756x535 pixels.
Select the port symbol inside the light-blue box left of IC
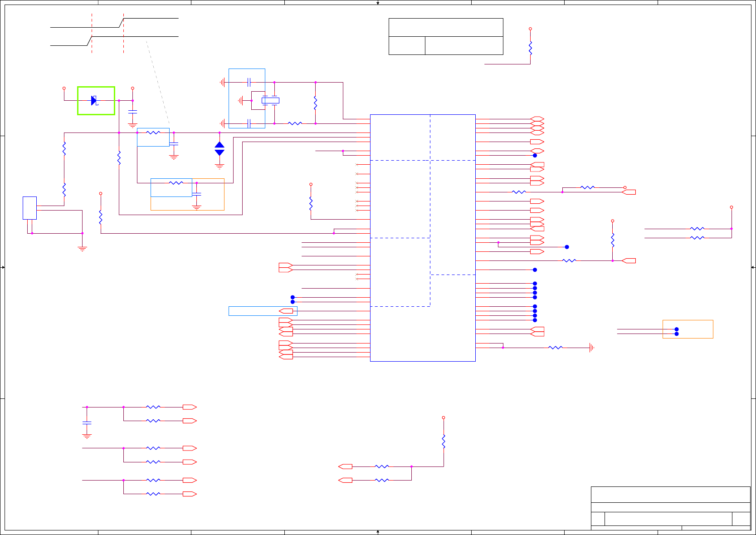pyautogui.click(x=286, y=311)
